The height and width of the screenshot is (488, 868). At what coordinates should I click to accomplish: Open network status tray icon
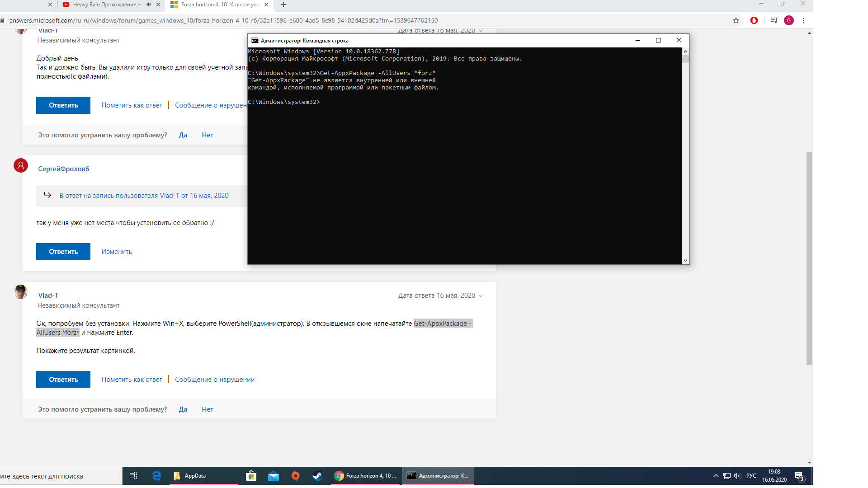click(x=727, y=476)
